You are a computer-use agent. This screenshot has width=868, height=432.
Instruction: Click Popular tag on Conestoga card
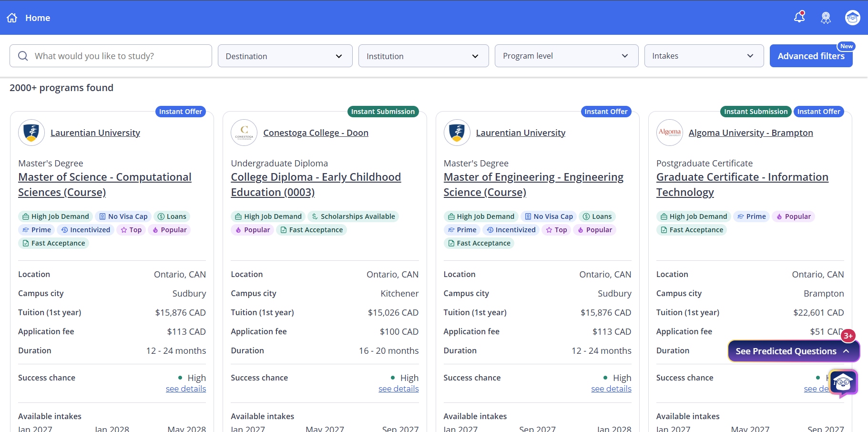point(252,230)
